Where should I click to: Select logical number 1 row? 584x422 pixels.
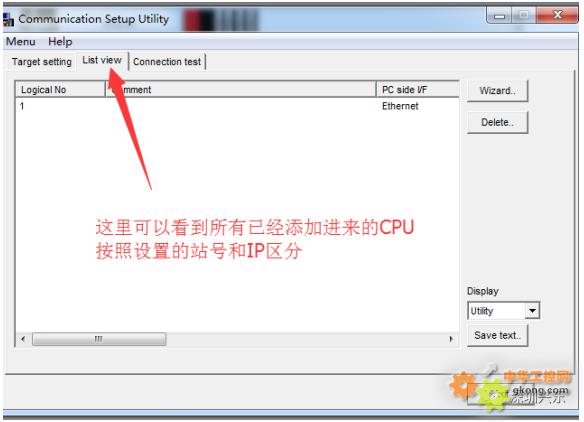pos(237,106)
